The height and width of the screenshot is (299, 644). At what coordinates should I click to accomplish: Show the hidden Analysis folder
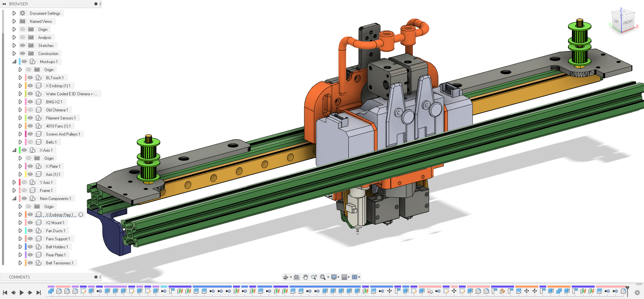(x=23, y=38)
